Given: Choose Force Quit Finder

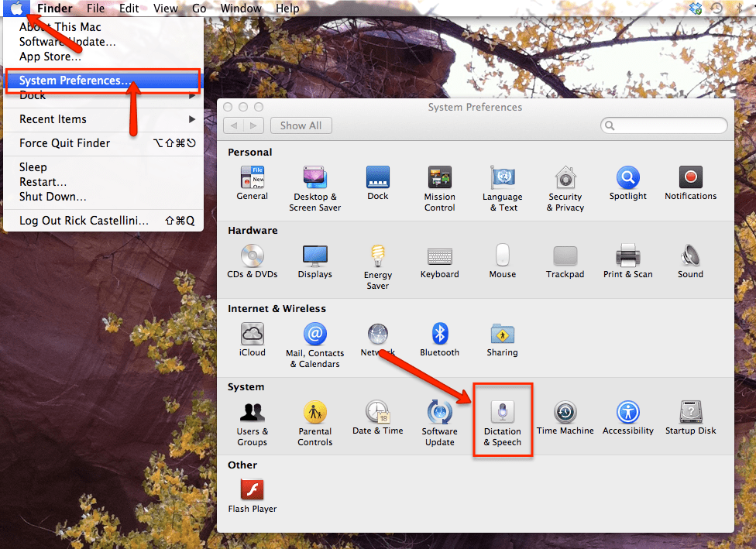Looking at the screenshot, I should [103, 143].
